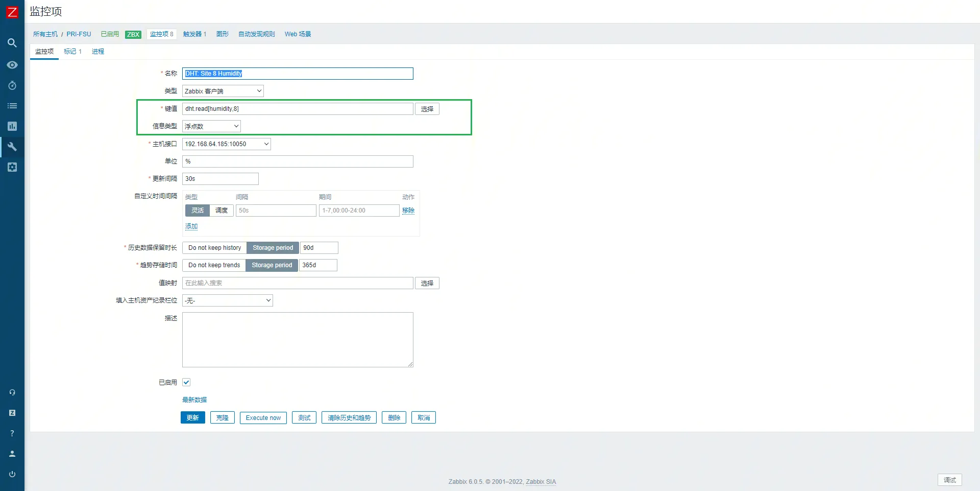
Task: Expand the 类型 Zabbix 客户端 dropdown
Action: coord(223,91)
